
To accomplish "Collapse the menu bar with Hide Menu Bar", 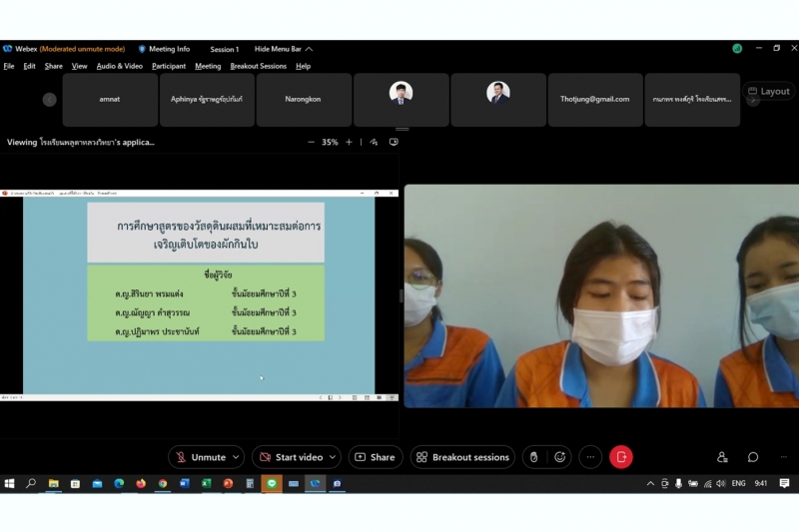I will pyautogui.click(x=284, y=49).
